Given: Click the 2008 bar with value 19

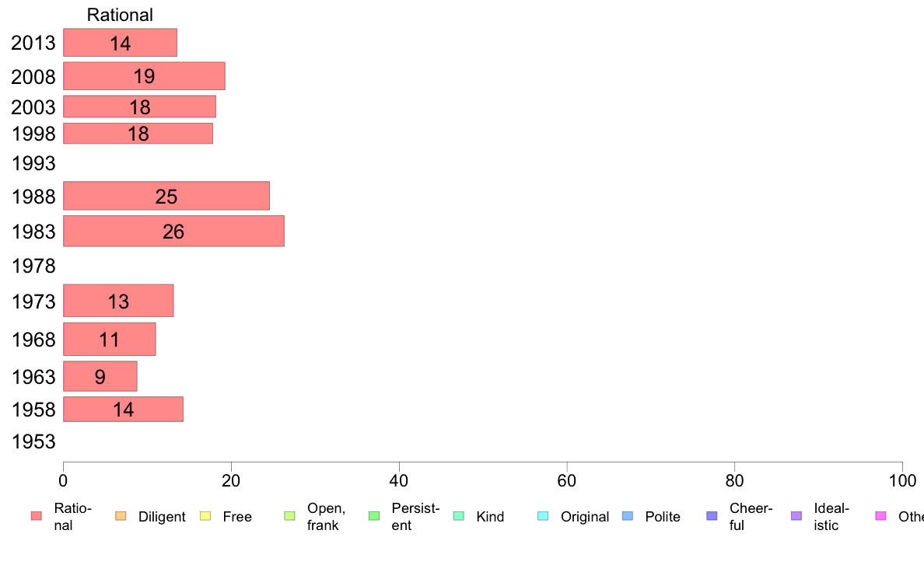Looking at the screenshot, I should point(144,76).
